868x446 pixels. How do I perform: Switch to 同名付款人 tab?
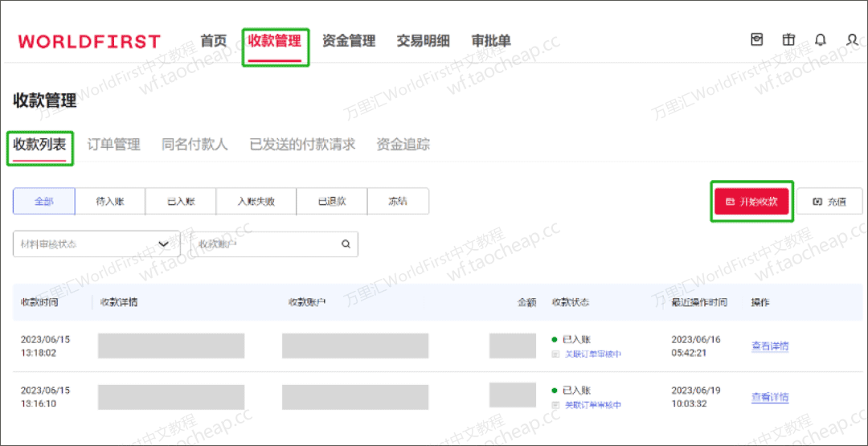click(194, 145)
